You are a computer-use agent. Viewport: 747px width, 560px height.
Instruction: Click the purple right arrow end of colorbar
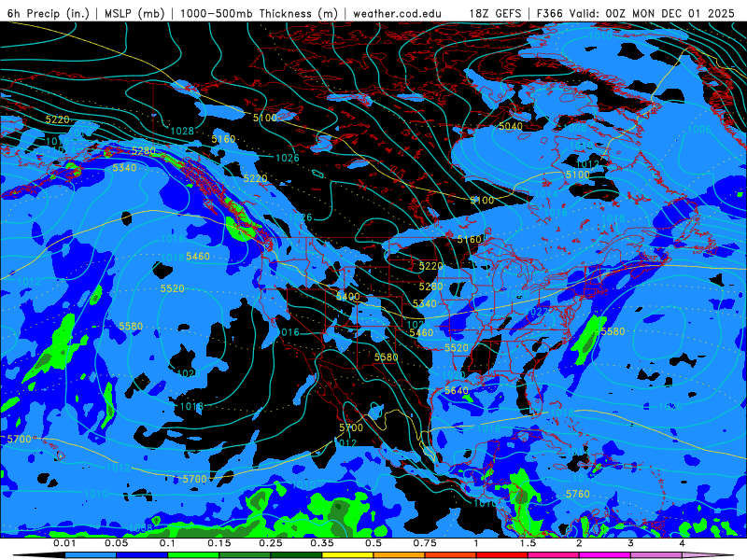708,555
